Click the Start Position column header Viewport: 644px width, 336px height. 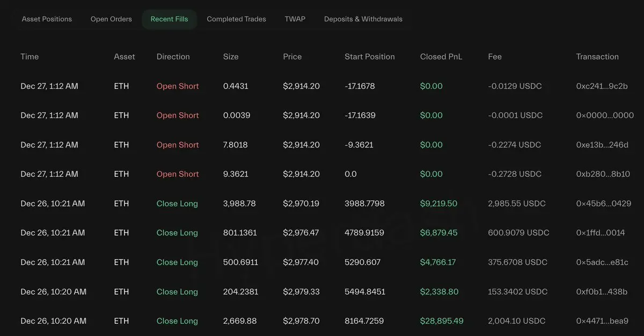click(370, 57)
